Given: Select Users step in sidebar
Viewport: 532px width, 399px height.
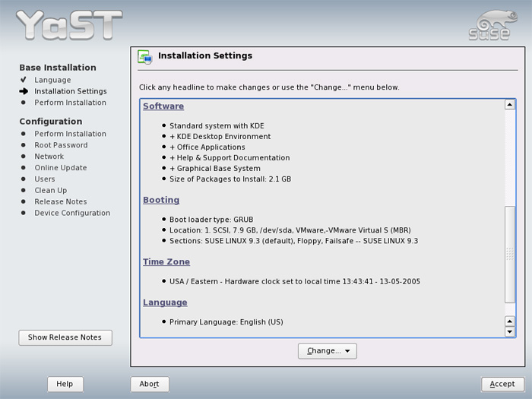Looking at the screenshot, I should 45,179.
